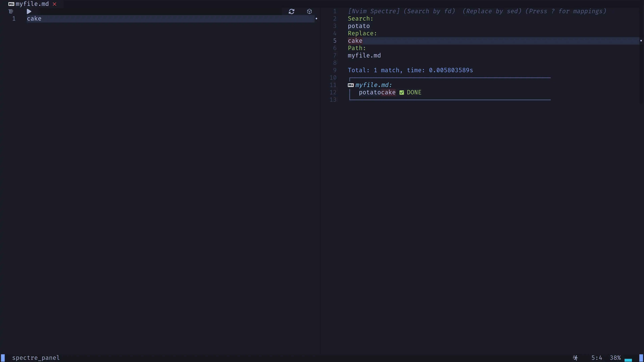This screenshot has width=644, height=362.
Task: Select the myfile.md buffer tab
Action: [x=32, y=4]
